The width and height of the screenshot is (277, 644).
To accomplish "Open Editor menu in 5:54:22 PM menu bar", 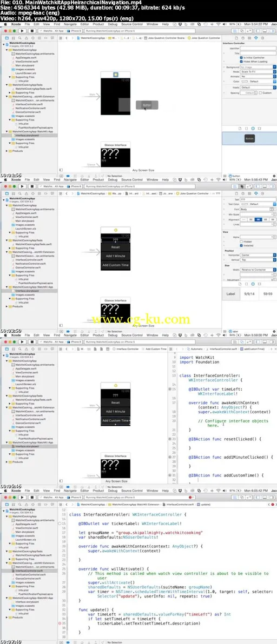I will [x=84, y=24].
